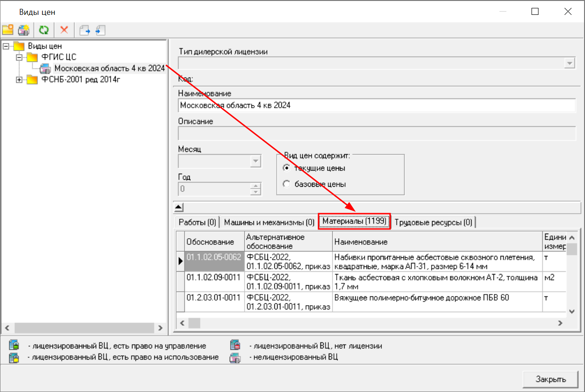
Task: Click the ФГИС ЦС folder icon
Action: (32, 57)
